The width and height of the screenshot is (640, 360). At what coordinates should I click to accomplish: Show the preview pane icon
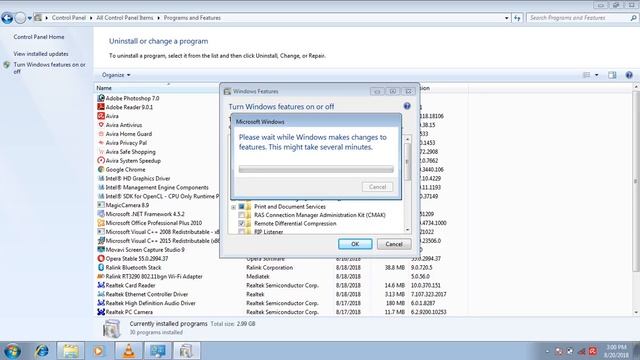tap(612, 75)
